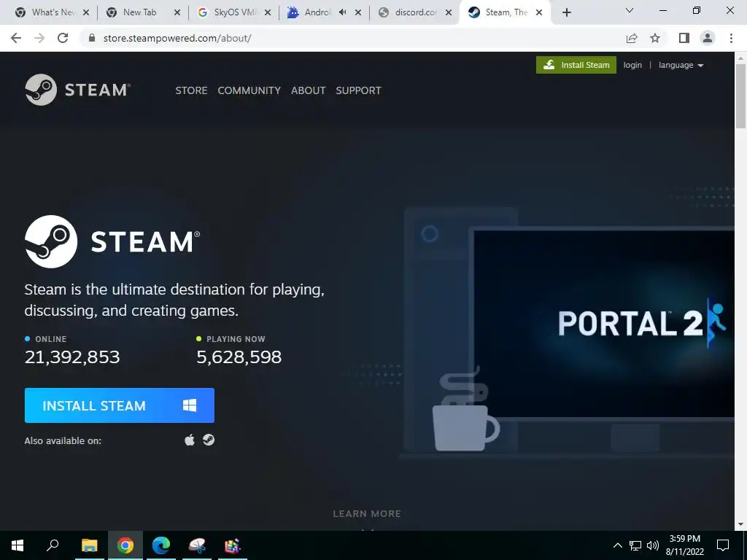Reload the page
This screenshot has height=560, width=747.
[x=63, y=38]
